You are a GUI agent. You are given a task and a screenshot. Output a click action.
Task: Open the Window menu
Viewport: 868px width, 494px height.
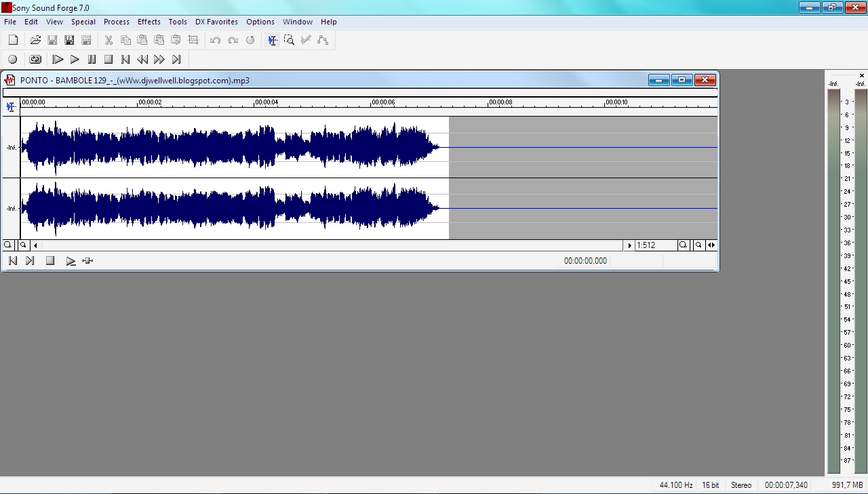(298, 22)
